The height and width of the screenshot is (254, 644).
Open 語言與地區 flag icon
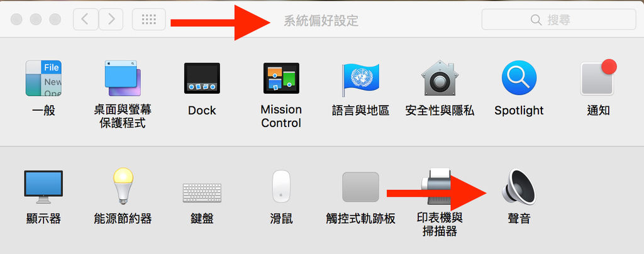pos(360,79)
